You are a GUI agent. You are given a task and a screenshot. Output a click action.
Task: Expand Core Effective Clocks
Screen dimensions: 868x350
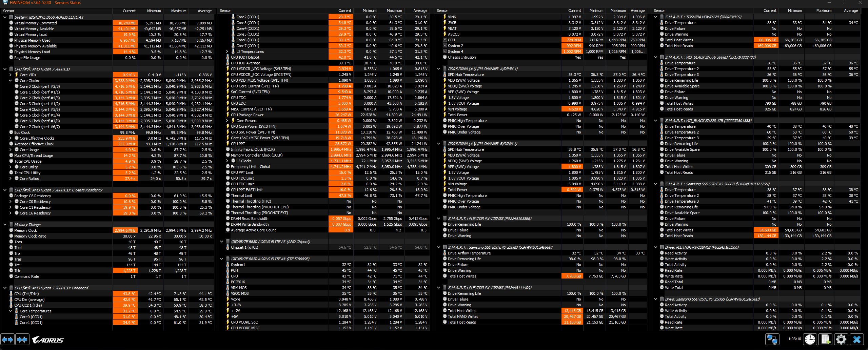point(10,138)
